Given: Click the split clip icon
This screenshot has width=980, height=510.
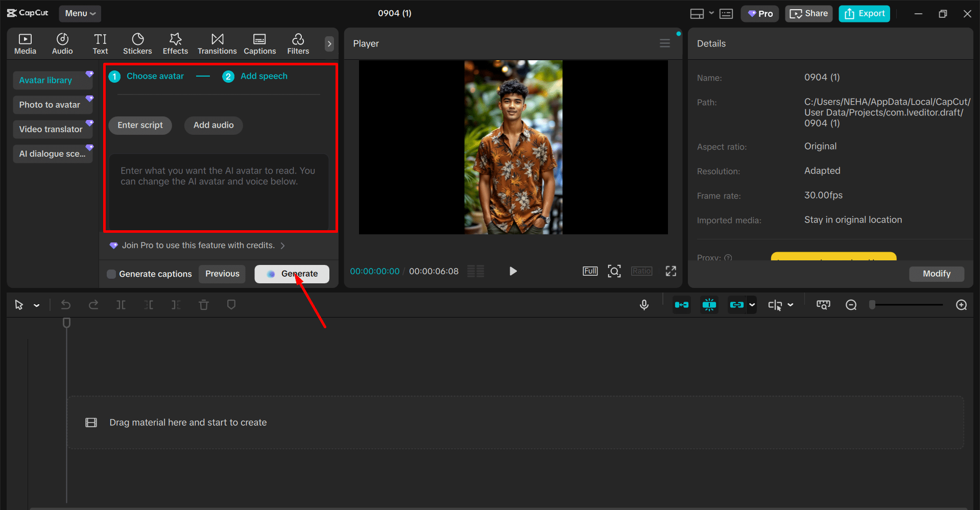Looking at the screenshot, I should (121, 305).
